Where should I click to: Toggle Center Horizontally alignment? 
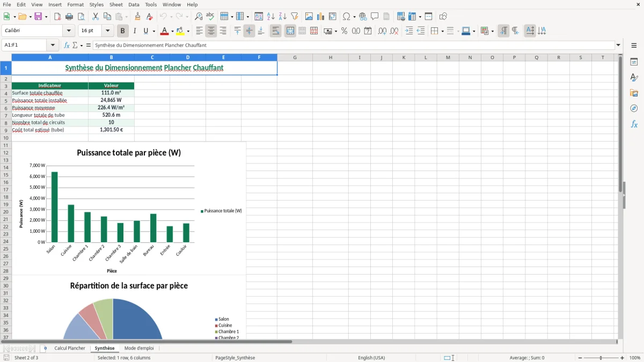click(211, 31)
